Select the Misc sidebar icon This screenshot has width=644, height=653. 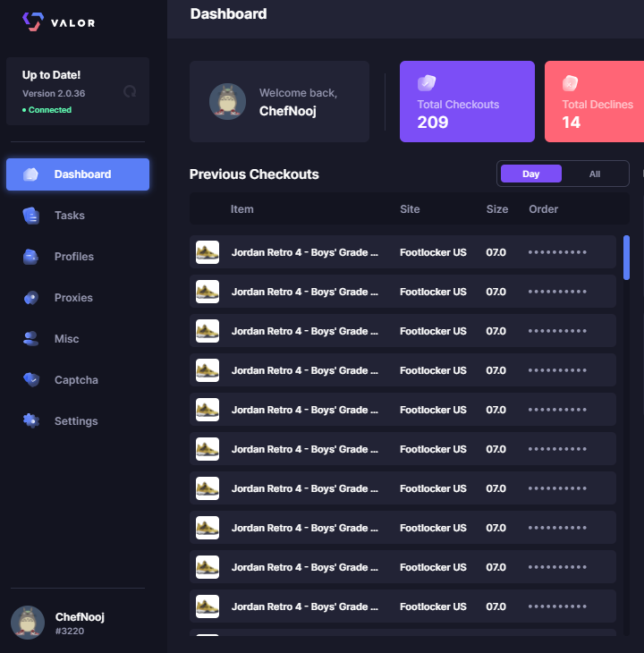30,339
